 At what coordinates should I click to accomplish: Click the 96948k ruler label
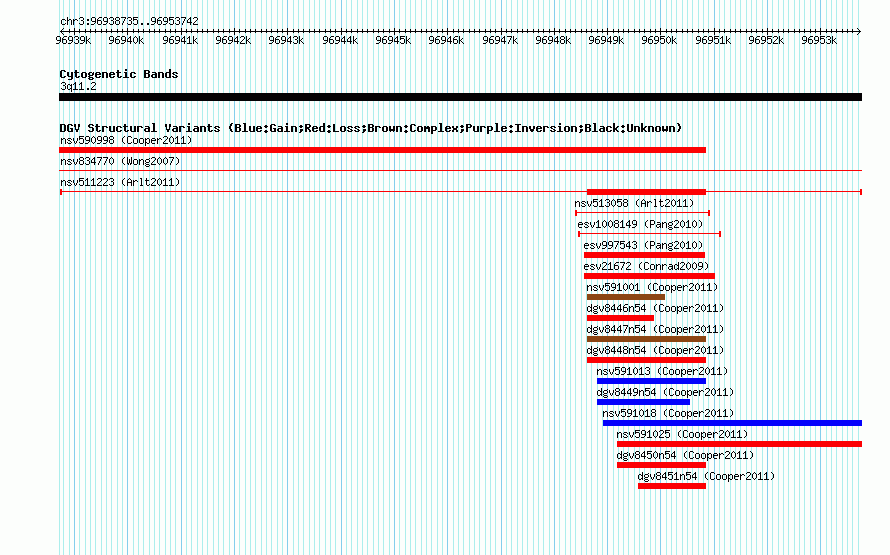click(553, 40)
